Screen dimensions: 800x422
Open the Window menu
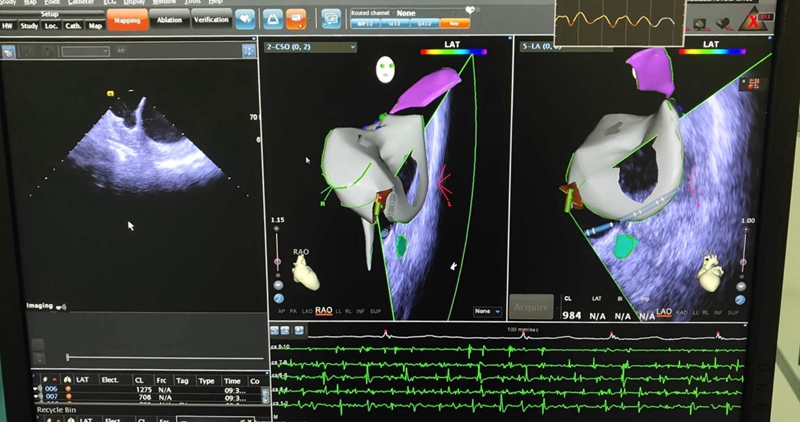[164, 2]
